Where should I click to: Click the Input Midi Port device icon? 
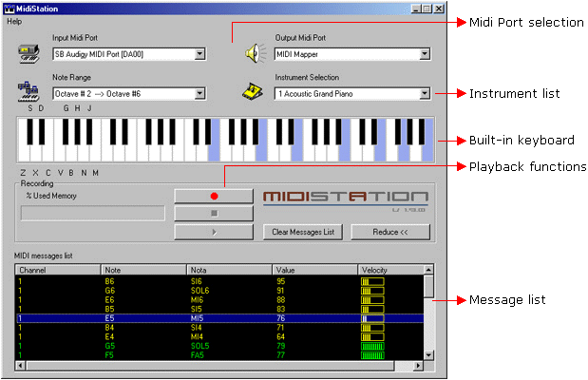28,52
